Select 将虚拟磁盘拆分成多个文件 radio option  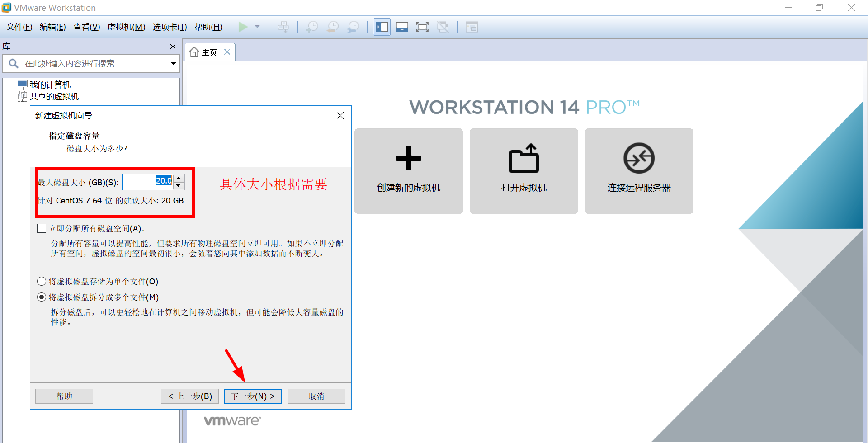42,297
